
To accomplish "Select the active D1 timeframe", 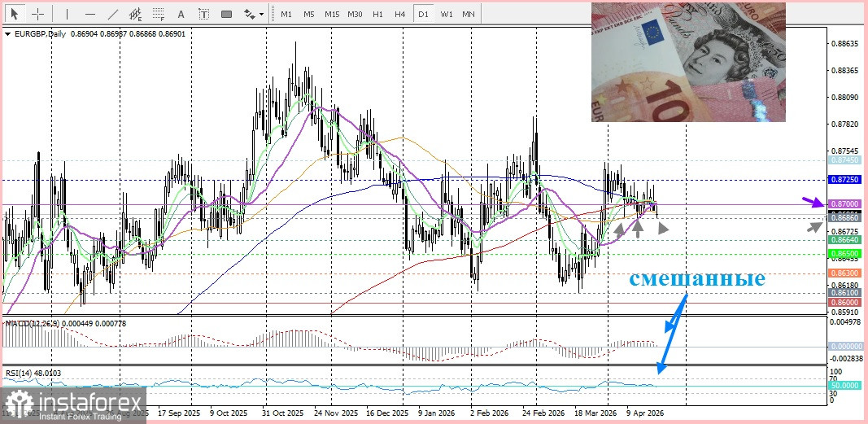I will [424, 14].
